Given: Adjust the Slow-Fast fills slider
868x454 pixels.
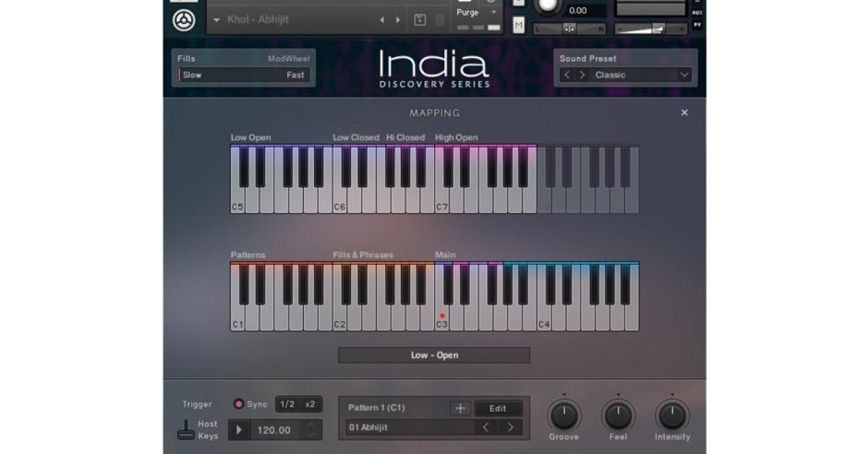Looking at the screenshot, I should 244,74.
